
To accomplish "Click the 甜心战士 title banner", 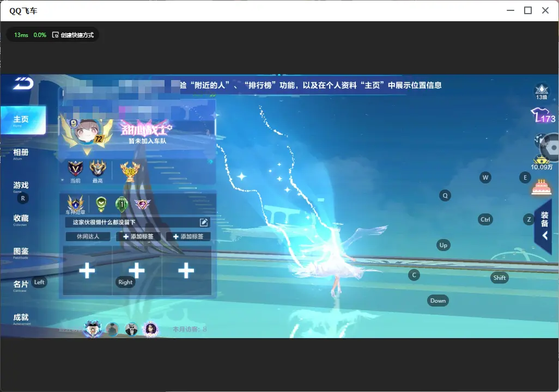I will (146, 128).
